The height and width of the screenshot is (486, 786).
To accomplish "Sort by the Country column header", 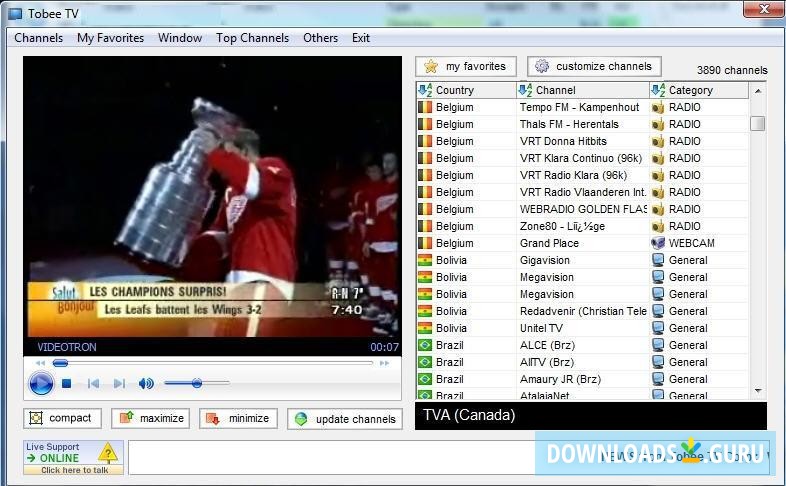I will click(466, 90).
